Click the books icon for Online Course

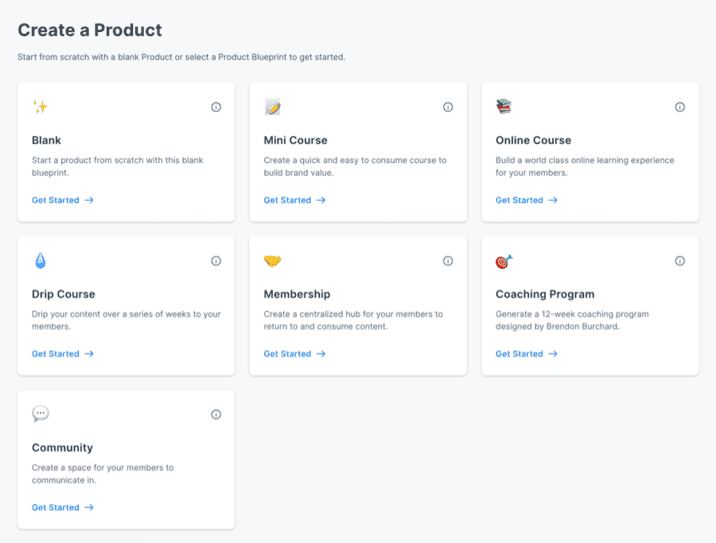504,106
